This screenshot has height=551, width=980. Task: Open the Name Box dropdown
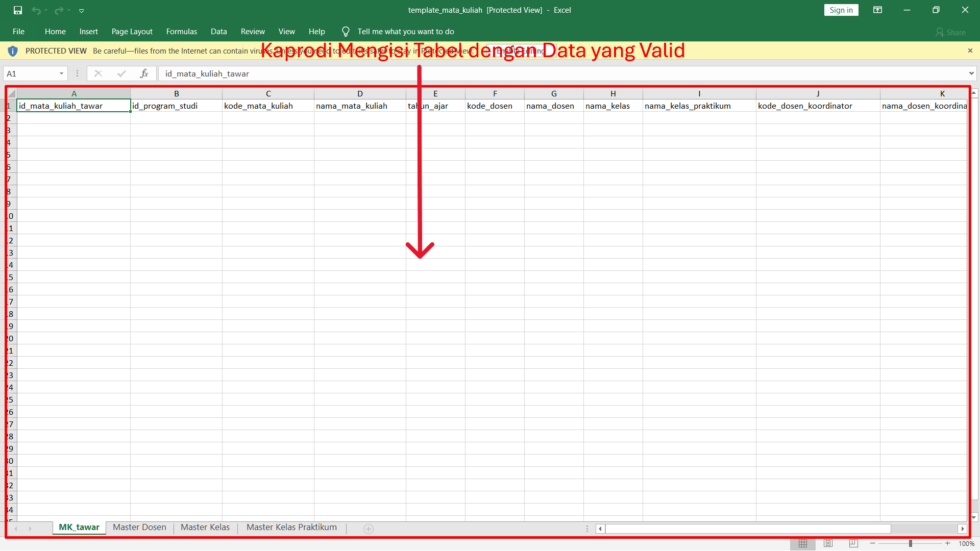(x=61, y=73)
